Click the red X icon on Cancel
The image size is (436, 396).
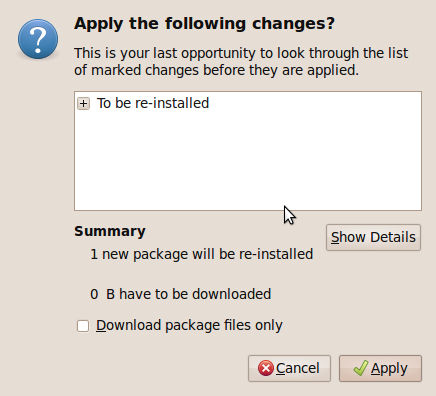266,368
